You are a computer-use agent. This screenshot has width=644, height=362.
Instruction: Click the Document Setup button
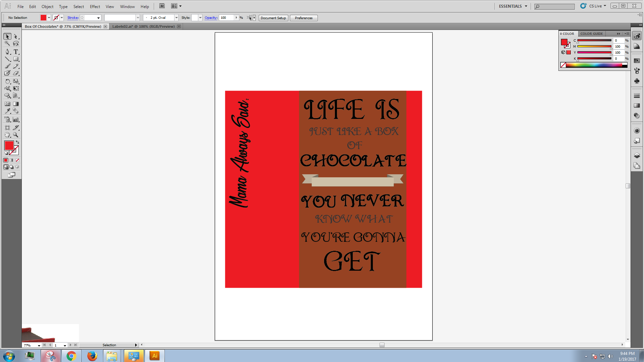(273, 18)
